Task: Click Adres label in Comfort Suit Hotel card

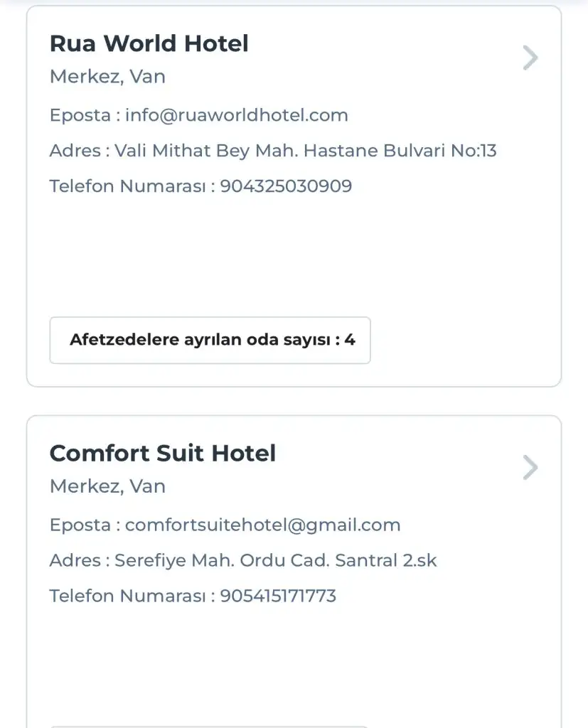Action: (73, 560)
